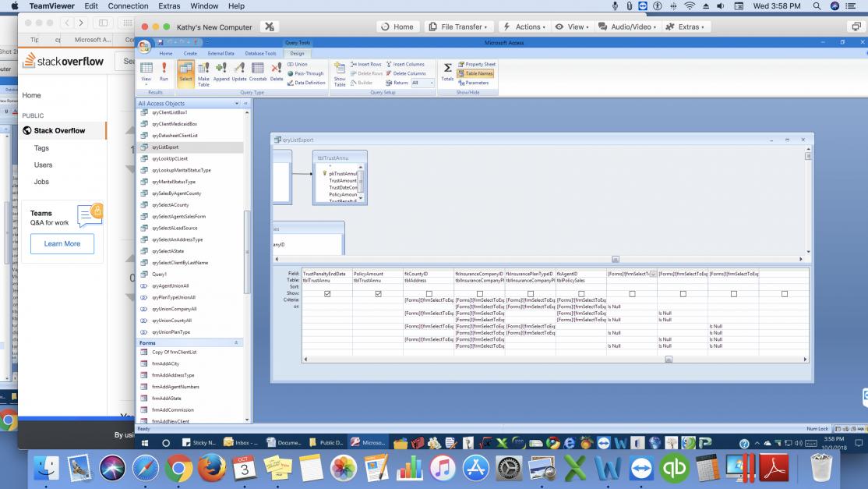Viewport: 868px width, 489px height.
Task: Check Show box for fkInsuranceCompanyID column
Action: click(480, 293)
